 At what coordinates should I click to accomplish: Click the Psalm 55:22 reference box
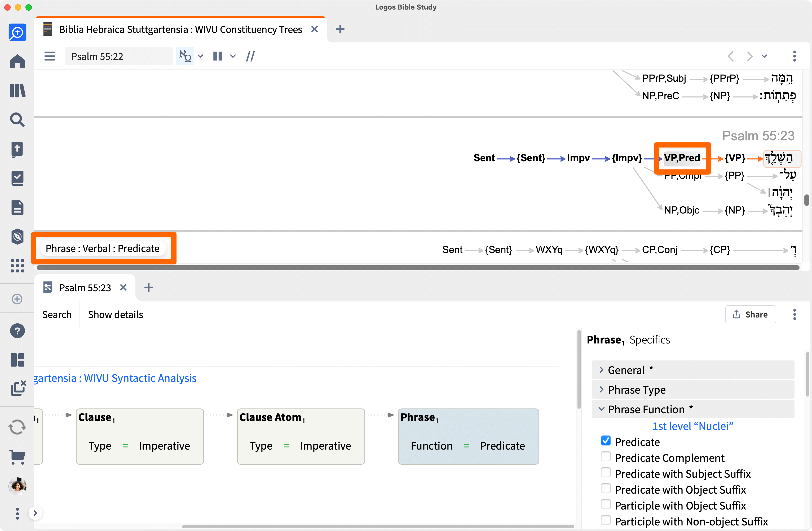click(118, 56)
